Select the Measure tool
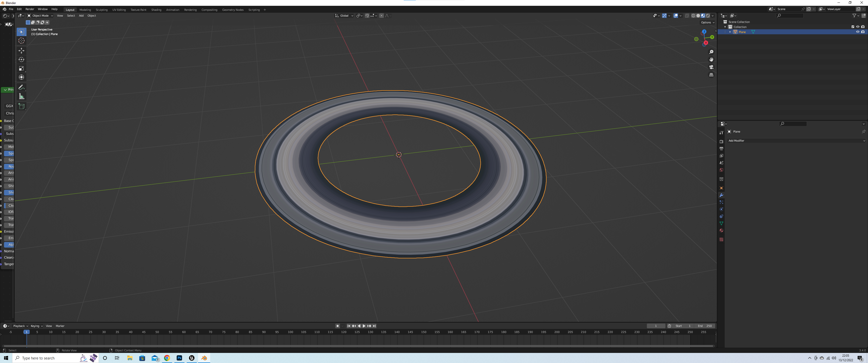 tap(21, 97)
